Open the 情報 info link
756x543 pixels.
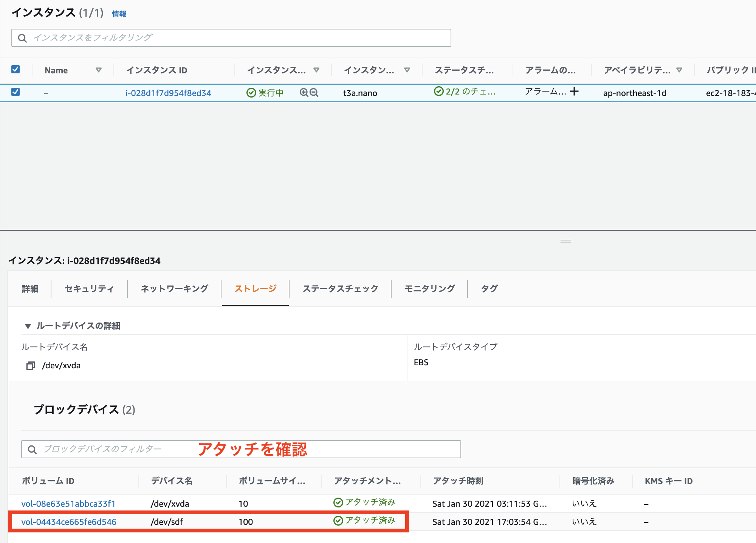(x=119, y=14)
